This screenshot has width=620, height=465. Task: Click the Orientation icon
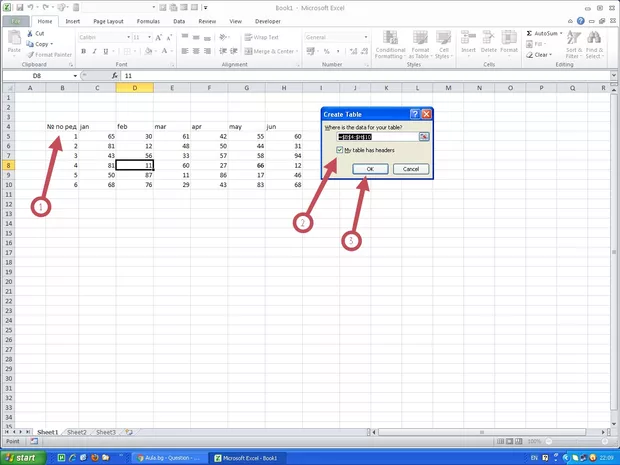(223, 37)
